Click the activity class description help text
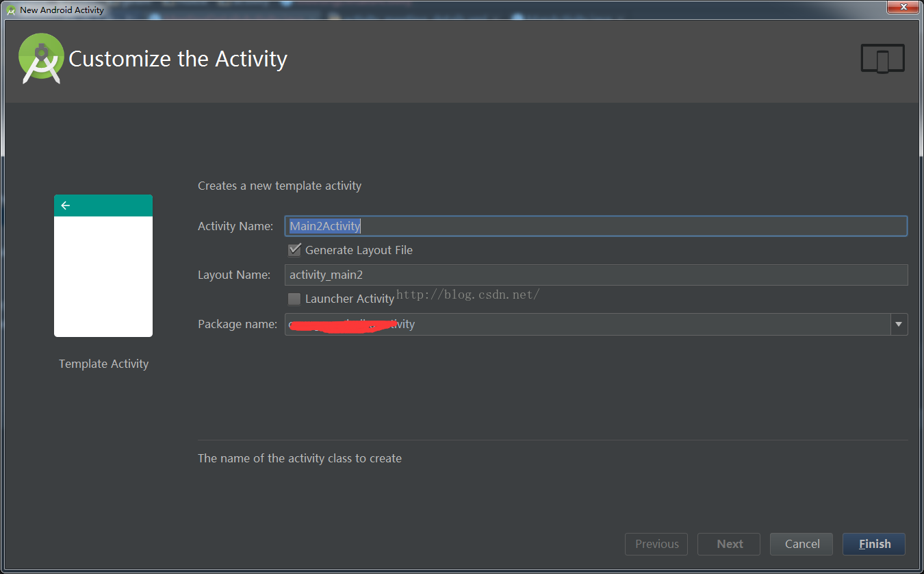 coord(300,458)
